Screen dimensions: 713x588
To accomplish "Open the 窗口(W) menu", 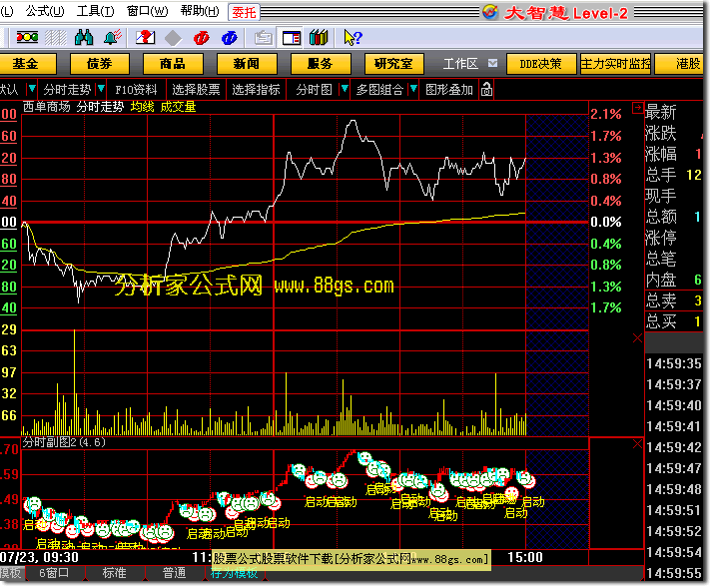I will tap(148, 10).
